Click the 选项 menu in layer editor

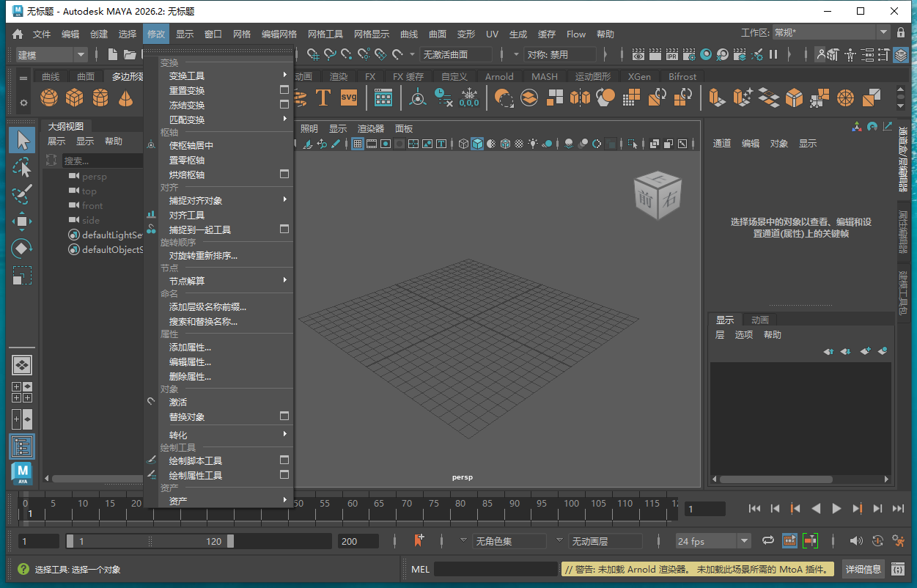pyautogui.click(x=744, y=334)
